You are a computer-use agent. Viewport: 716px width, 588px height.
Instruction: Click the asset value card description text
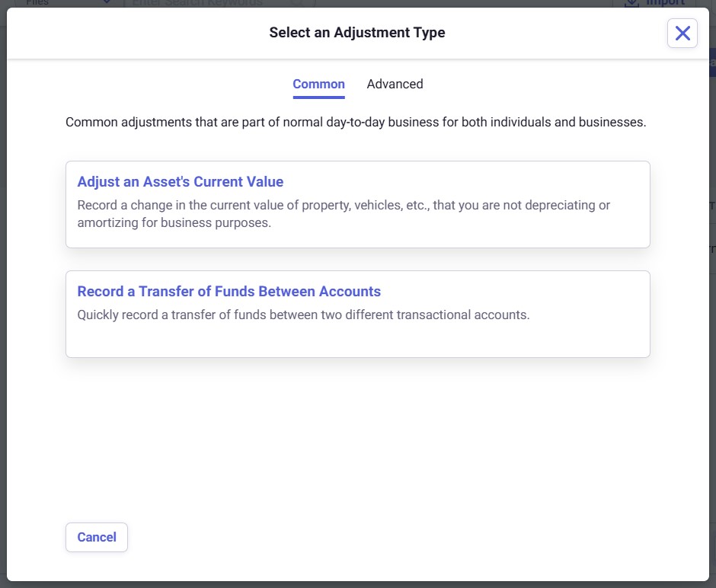pos(343,214)
